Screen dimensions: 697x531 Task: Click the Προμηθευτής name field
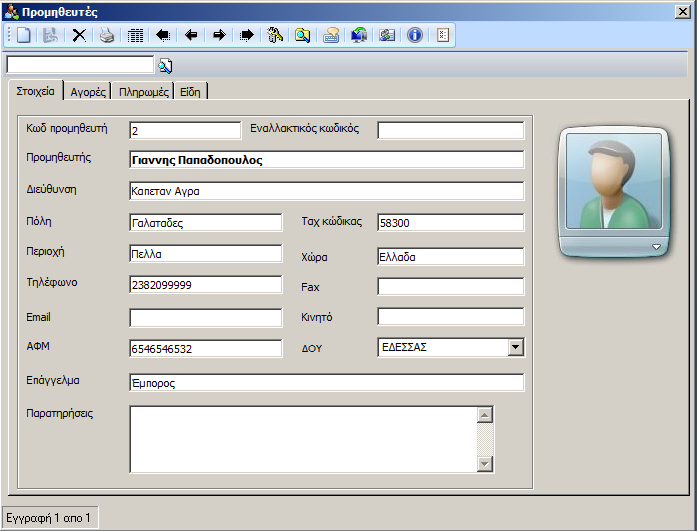(x=327, y=160)
